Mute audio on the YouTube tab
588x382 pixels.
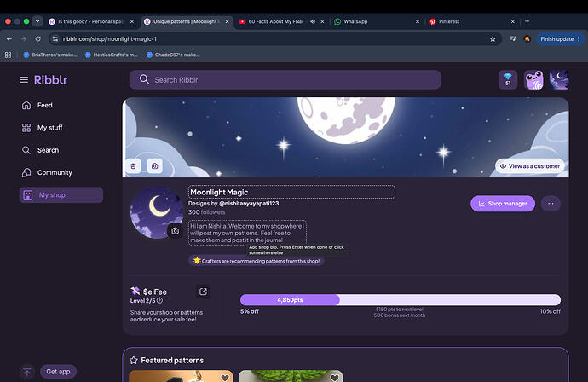pyautogui.click(x=313, y=22)
